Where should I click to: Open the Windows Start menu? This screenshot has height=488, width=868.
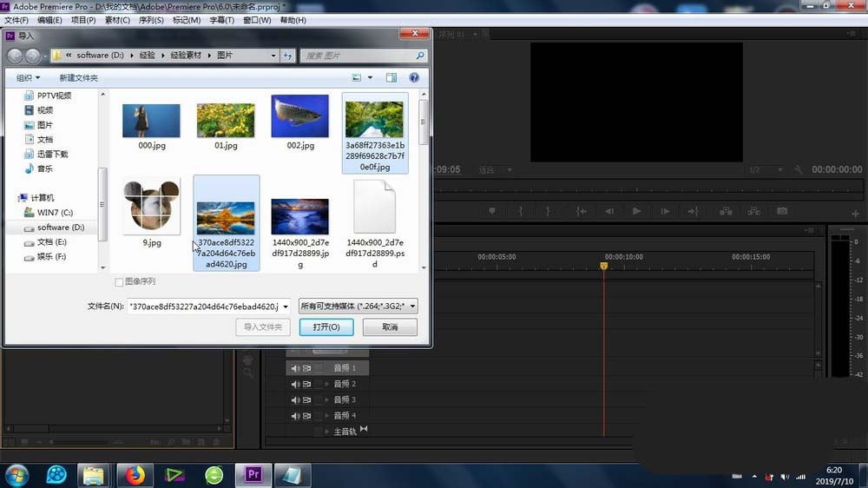(16, 475)
